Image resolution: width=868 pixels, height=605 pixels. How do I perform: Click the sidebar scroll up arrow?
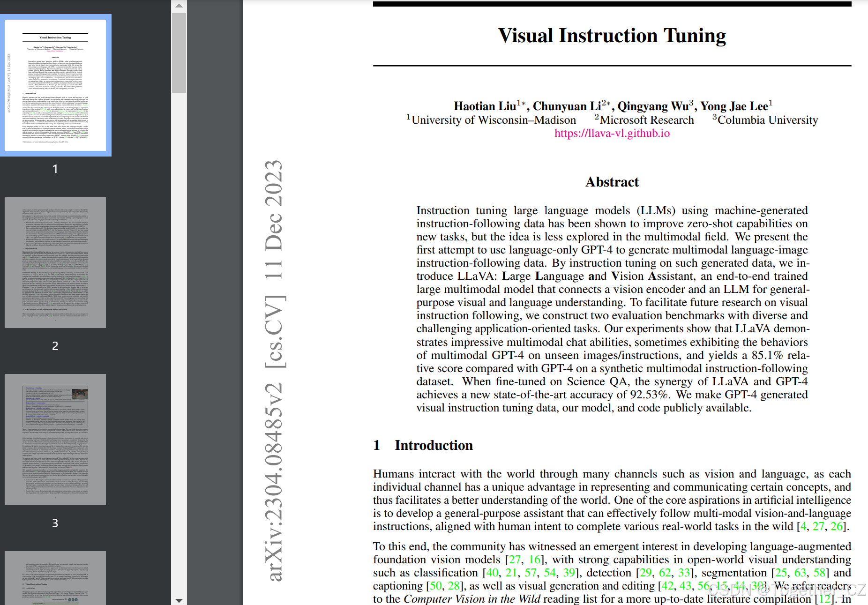point(179,6)
